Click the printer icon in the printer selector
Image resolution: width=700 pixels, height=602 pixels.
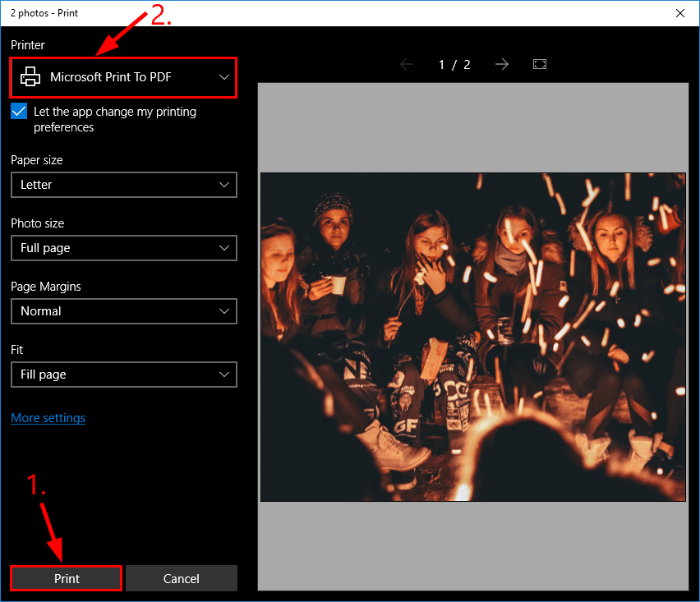(30, 77)
